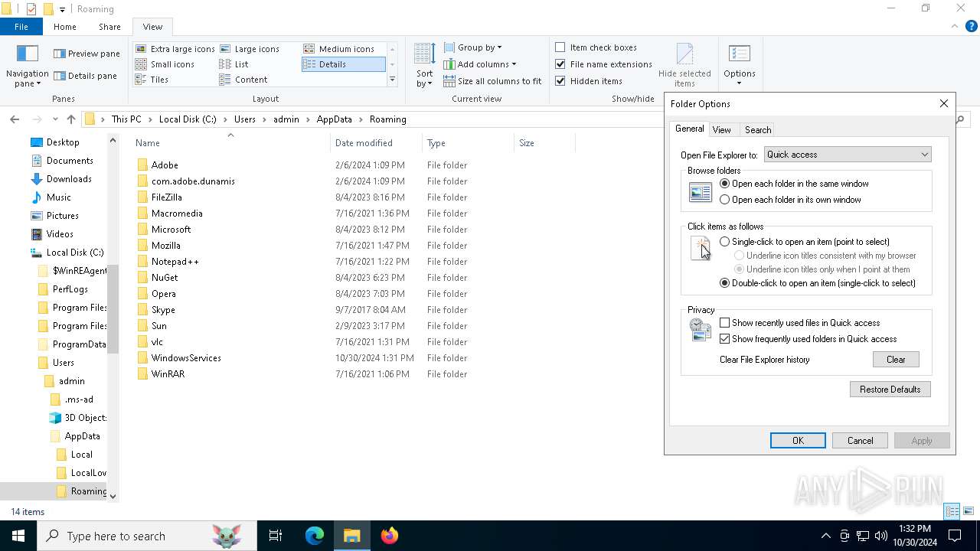Switch to the Share ribbon tab
Image resolution: width=980 pixels, height=551 pixels.
tap(109, 27)
